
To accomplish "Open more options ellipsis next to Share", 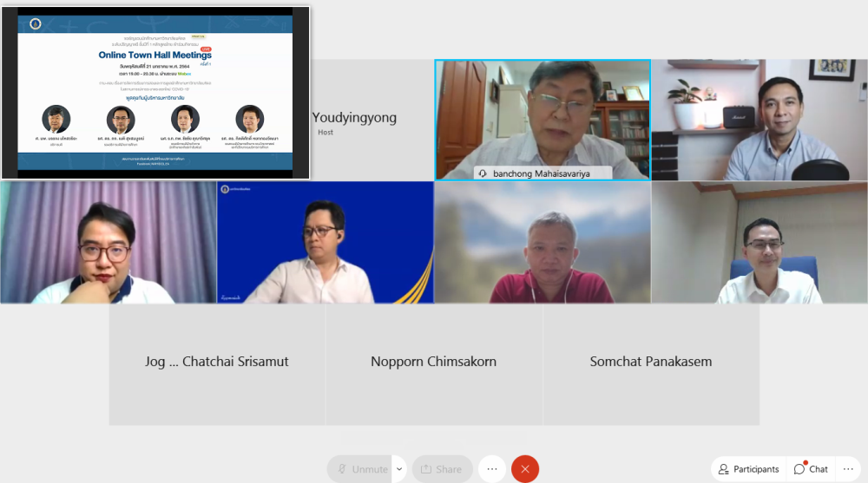I will [x=491, y=469].
